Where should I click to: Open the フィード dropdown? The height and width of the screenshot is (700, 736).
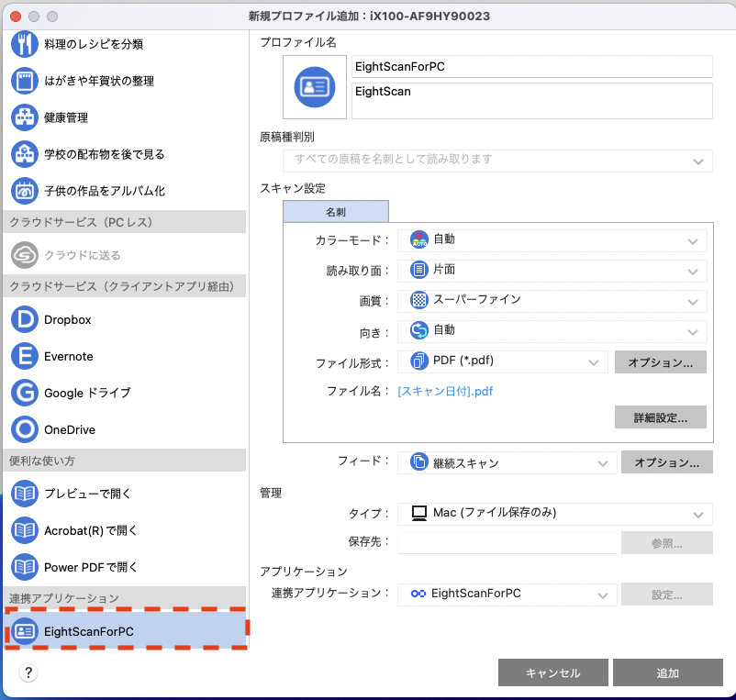tap(507, 462)
